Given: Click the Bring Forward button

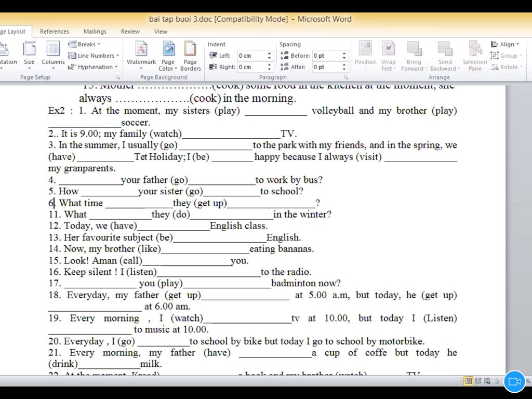Looking at the screenshot, I should 414,56.
